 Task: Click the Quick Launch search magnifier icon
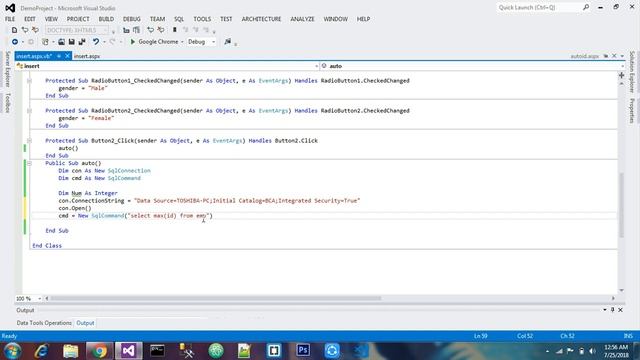tap(586, 7)
